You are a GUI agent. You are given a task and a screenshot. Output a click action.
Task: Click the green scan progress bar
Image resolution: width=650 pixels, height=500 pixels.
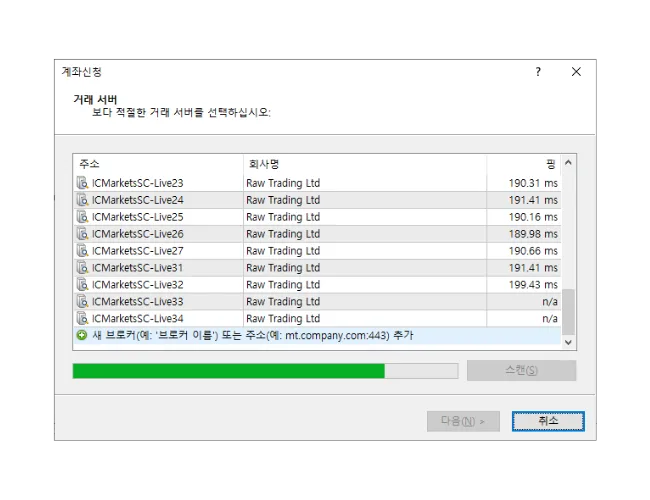pyautogui.click(x=265, y=371)
